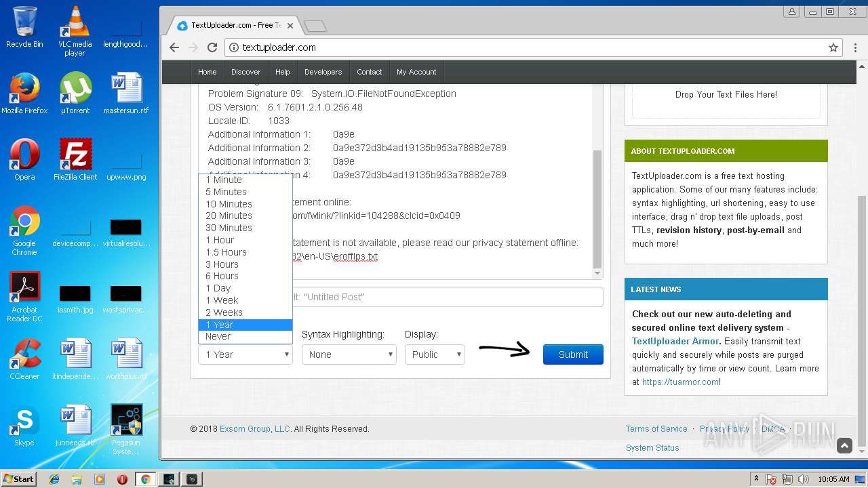
Task: Open a new Chrome tab
Action: 315,26
